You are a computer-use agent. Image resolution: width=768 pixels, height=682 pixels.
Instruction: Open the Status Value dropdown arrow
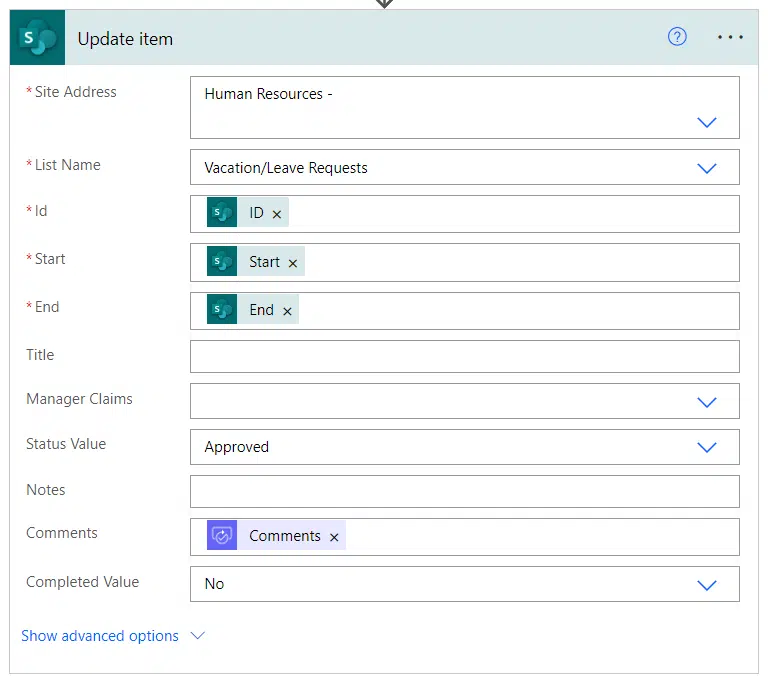(707, 447)
